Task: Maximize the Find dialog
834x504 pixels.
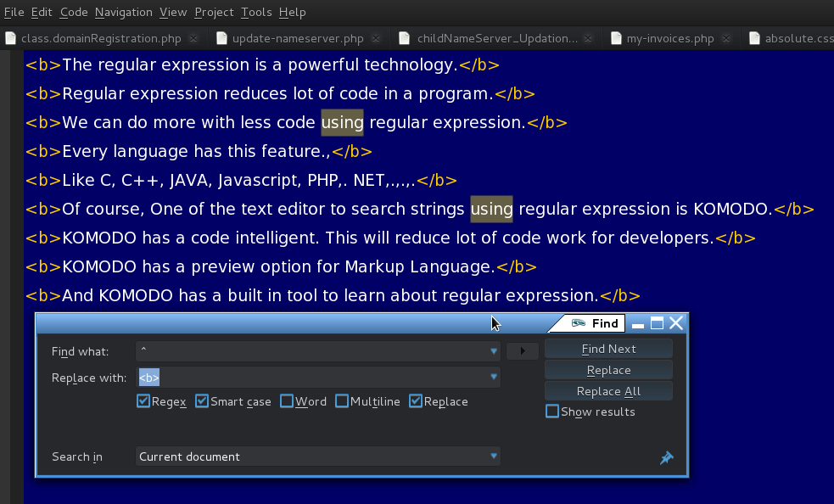Action: point(657,323)
